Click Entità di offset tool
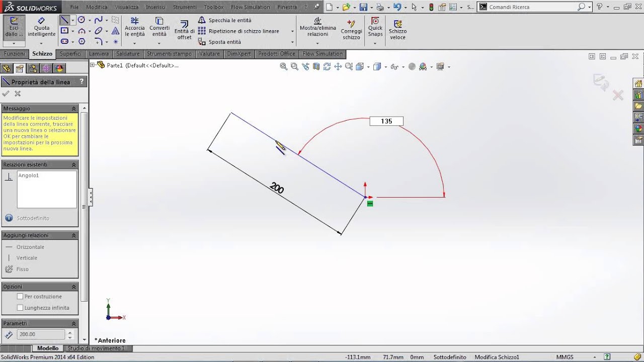 coord(184,30)
